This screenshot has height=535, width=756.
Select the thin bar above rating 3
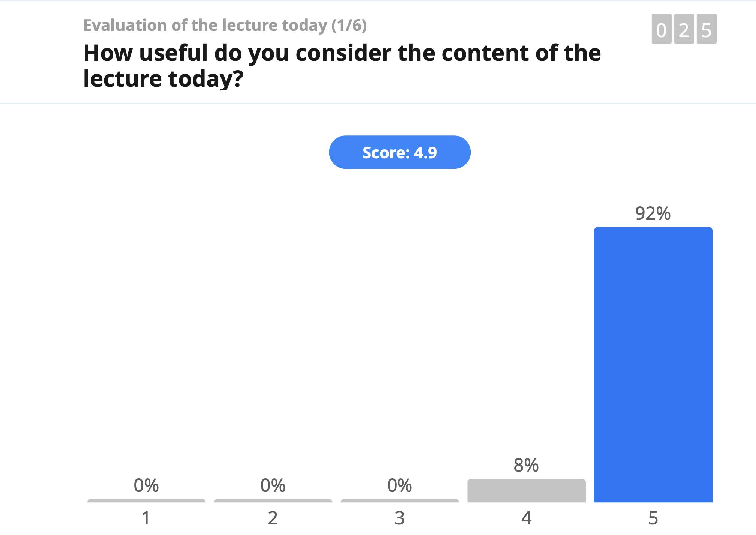tap(399, 500)
